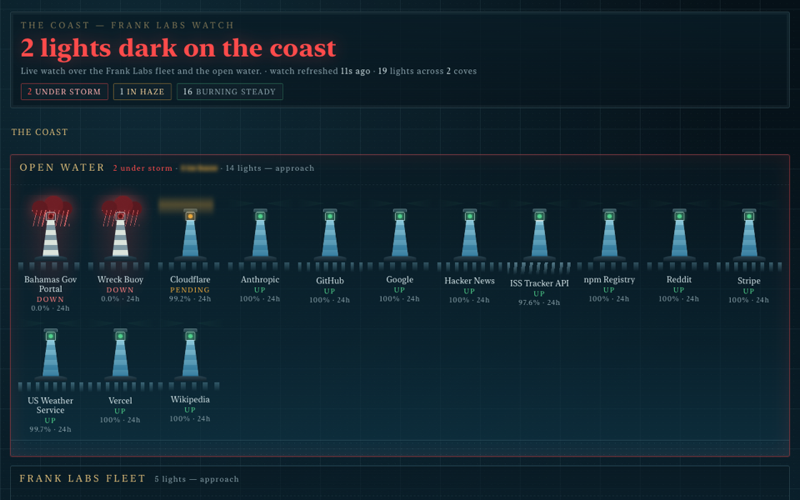This screenshot has height=500, width=800.
Task: Click the Cloudflare pending lighthouse icon
Action: coord(190,235)
